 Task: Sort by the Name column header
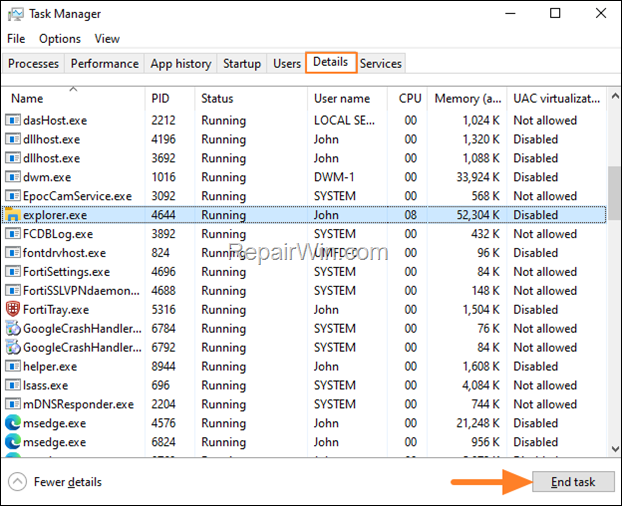74,98
